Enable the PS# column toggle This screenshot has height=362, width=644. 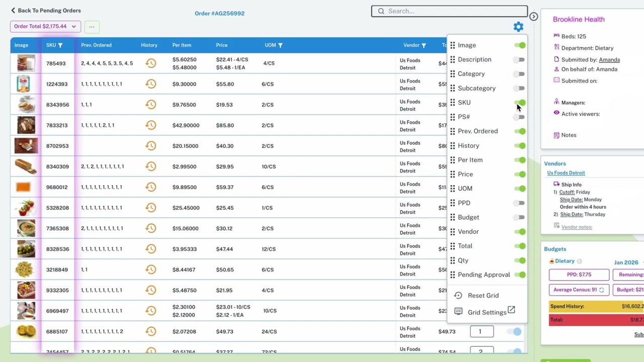[520, 117]
